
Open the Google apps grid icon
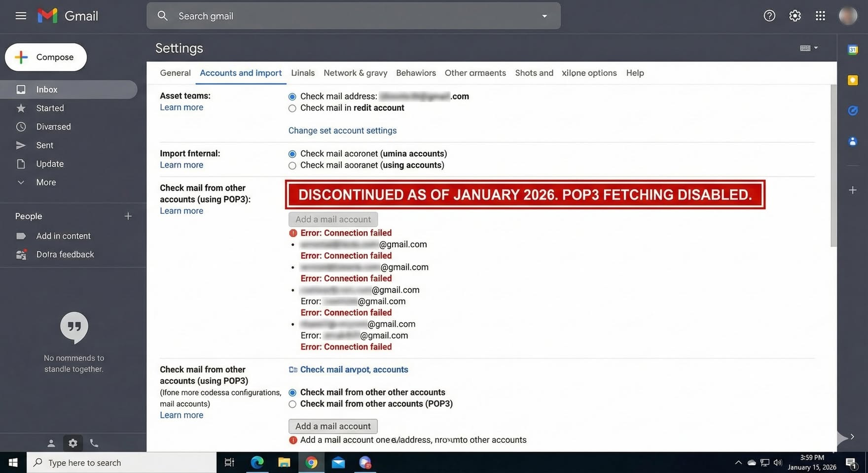pyautogui.click(x=820, y=16)
